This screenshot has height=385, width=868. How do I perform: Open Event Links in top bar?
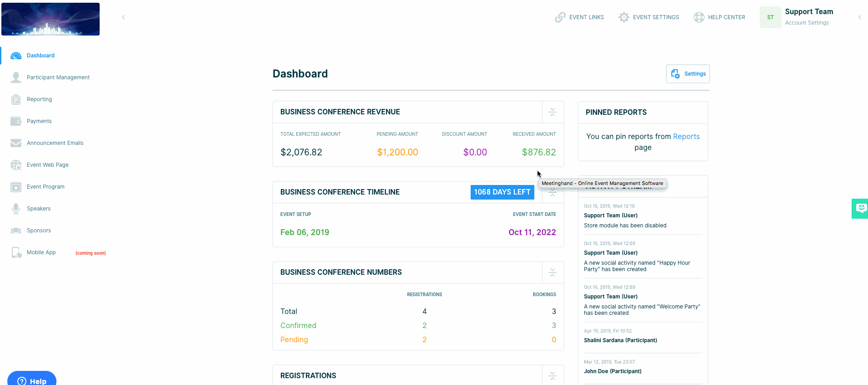579,17
